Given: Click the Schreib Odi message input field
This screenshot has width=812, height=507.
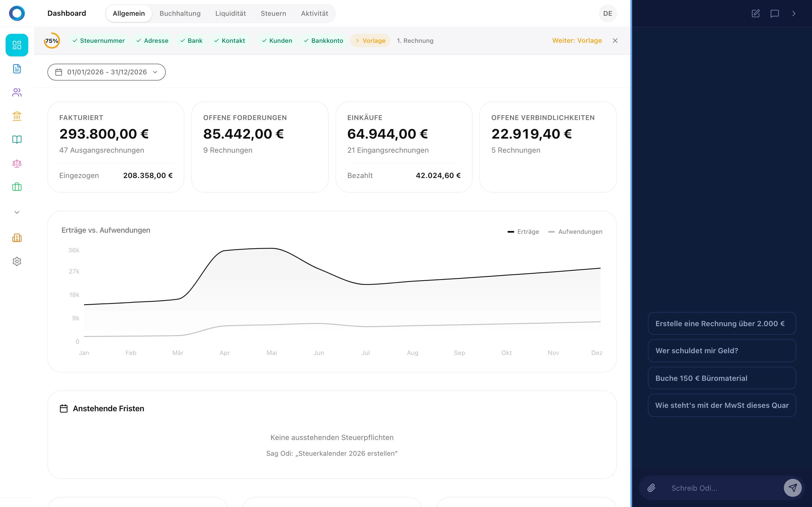Looking at the screenshot, I should pos(711,488).
